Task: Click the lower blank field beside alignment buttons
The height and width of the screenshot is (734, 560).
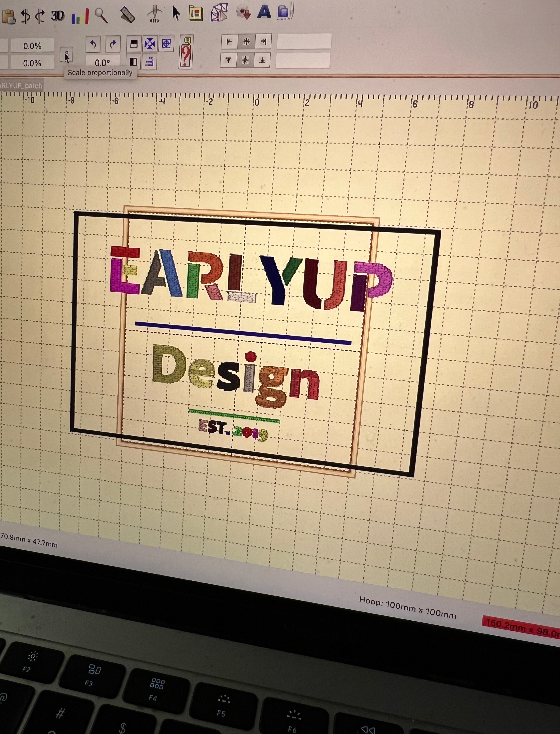Action: coord(303,60)
